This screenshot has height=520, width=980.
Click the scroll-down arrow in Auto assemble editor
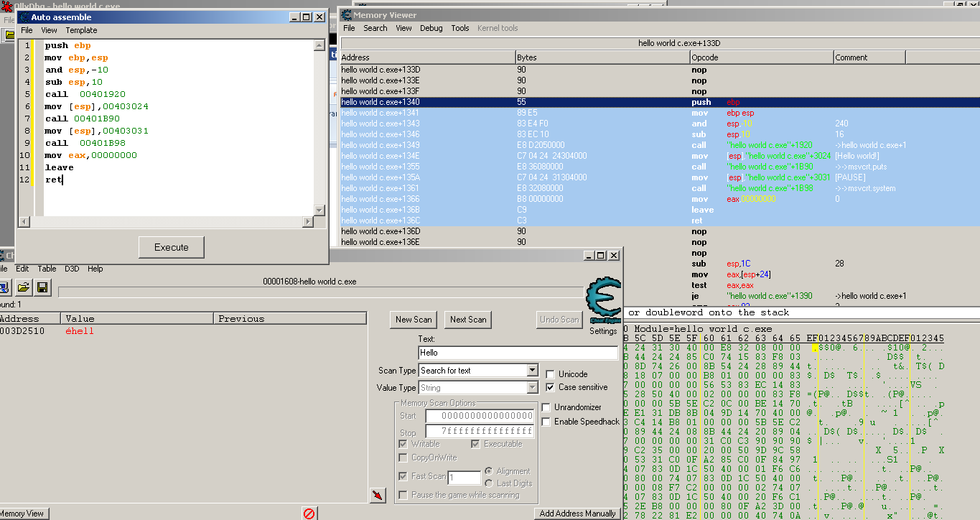click(319, 210)
